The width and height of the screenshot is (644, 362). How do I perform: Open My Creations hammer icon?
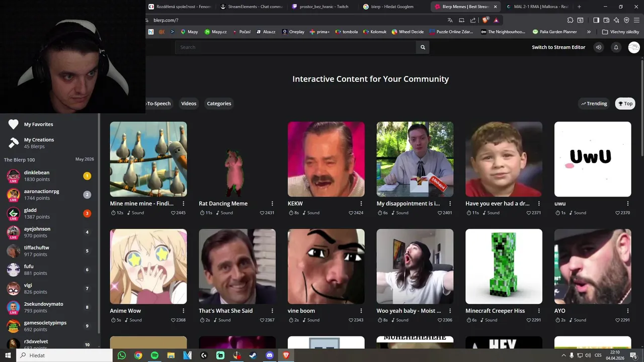(x=14, y=143)
